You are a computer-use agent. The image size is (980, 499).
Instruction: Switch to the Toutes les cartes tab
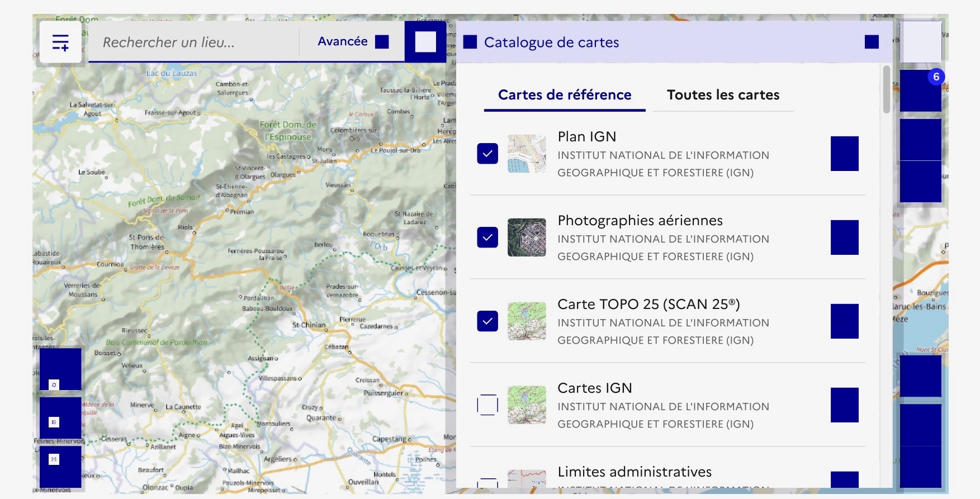[723, 95]
